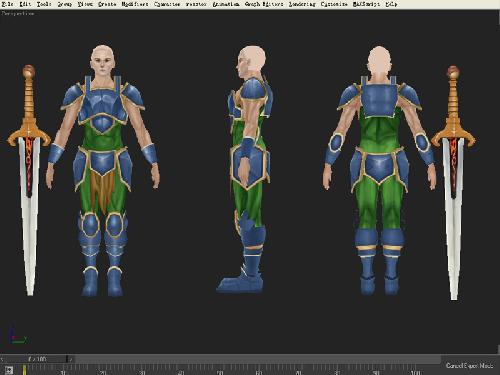Click the Perspective viewport label
This screenshot has height=375, width=500.
18,14
